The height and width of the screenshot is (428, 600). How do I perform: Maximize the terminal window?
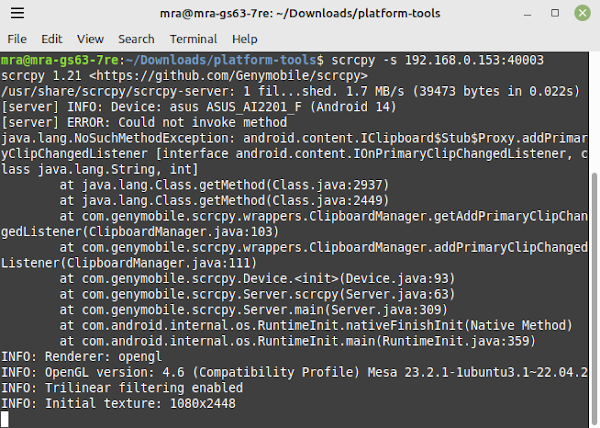(x=555, y=13)
